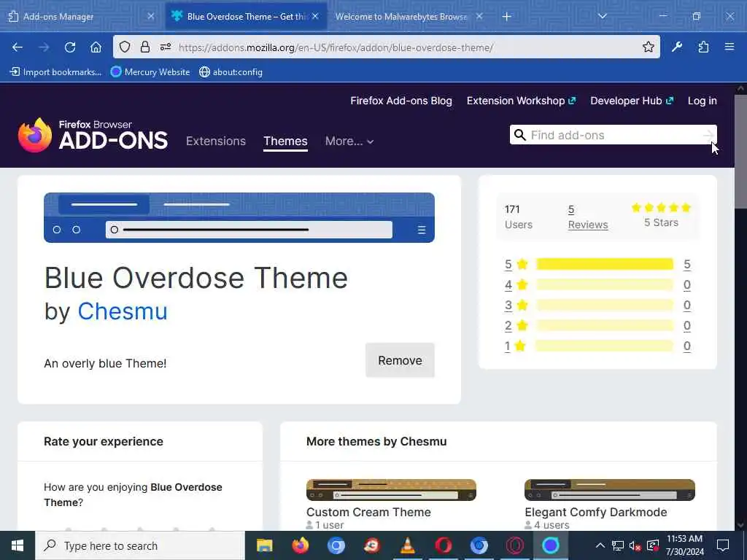Viewport: 747px width, 560px height.
Task: Open the Custom Cream Theme title link
Action: point(368,513)
